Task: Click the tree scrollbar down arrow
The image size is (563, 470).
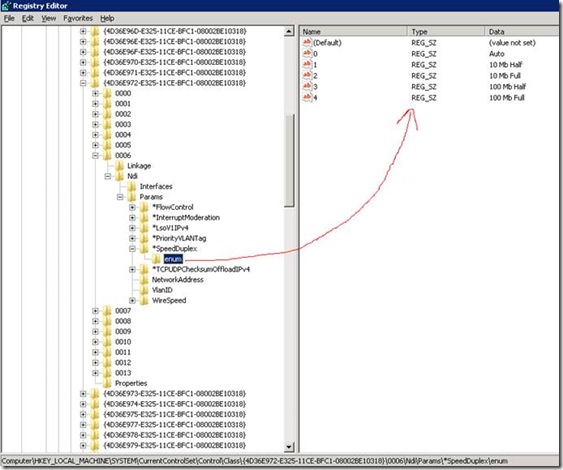Action: (x=289, y=447)
